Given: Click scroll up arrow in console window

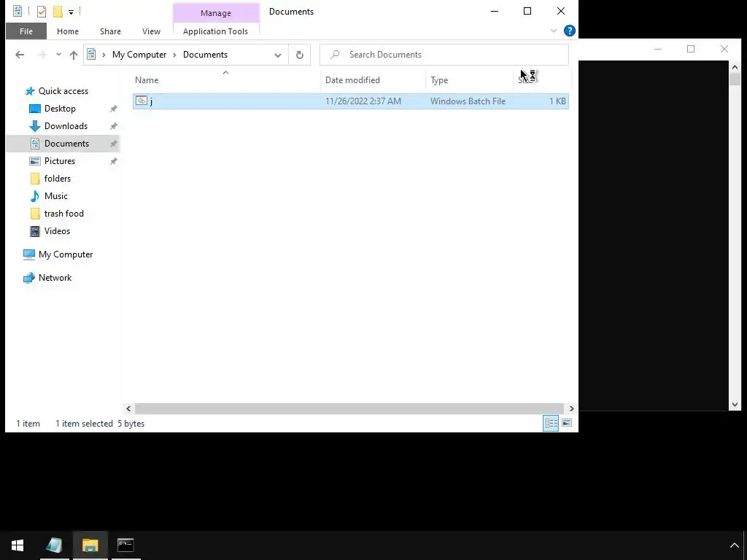Looking at the screenshot, I should [735, 67].
